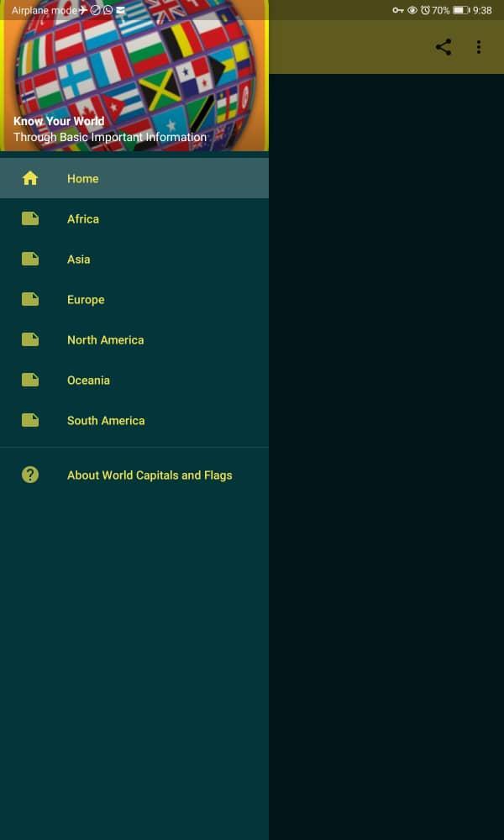Tap the alarm icon in status bar

(425, 10)
